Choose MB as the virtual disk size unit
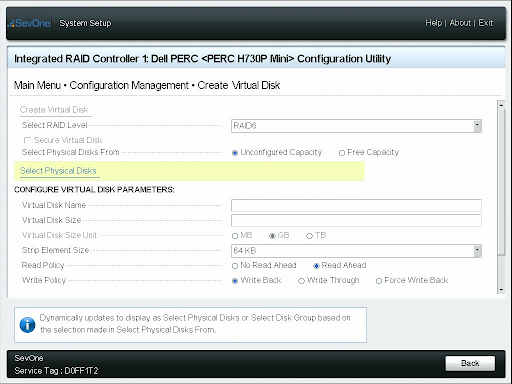Image resolution: width=512 pixels, height=384 pixels. (x=235, y=236)
